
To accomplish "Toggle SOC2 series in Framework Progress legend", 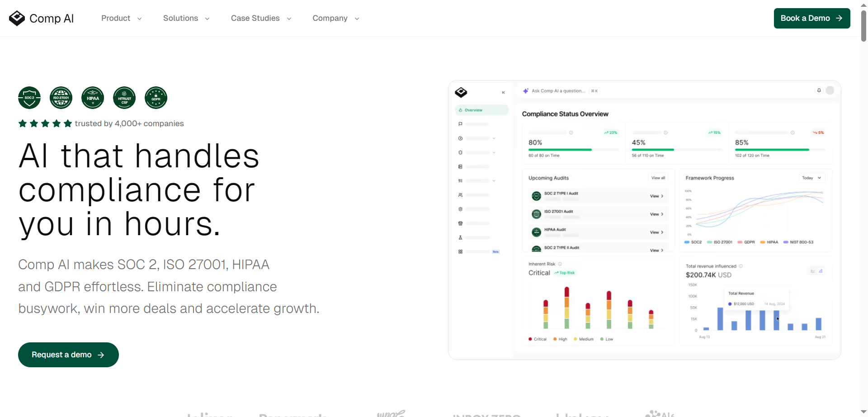I will pyautogui.click(x=693, y=242).
